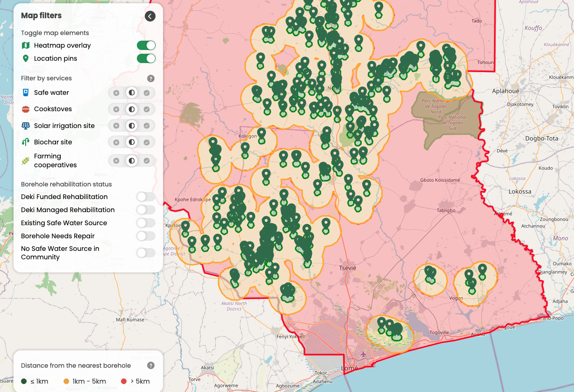Enable Borehole Needs Repair toggle
574x392 pixels.
146,236
